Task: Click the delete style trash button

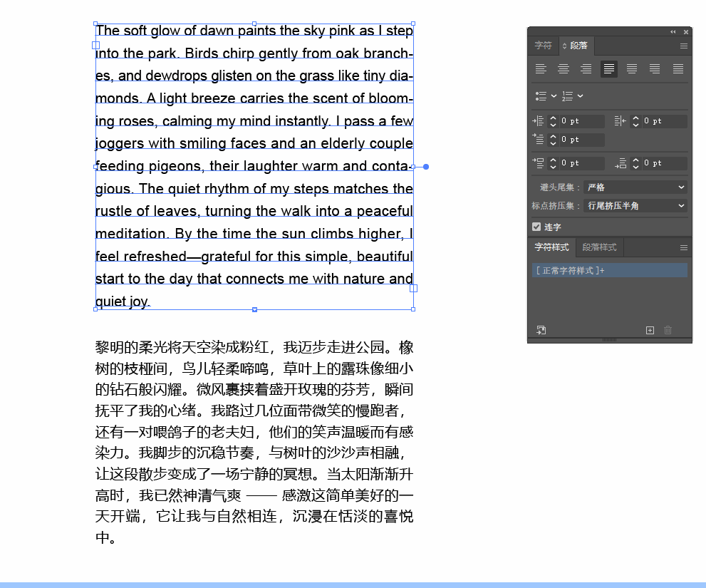Action: [x=667, y=330]
